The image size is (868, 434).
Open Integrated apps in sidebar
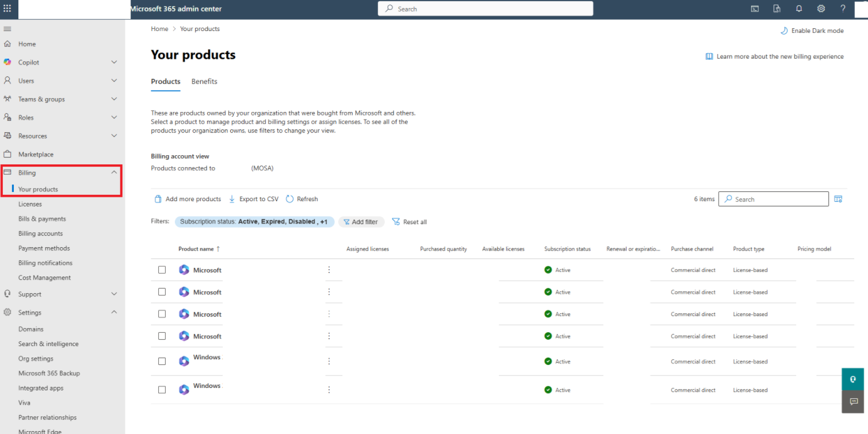tap(41, 388)
